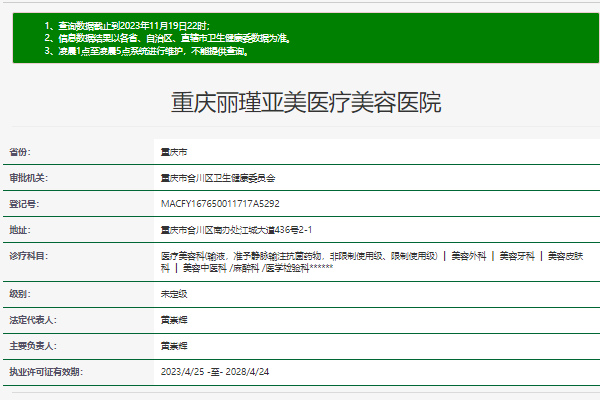This screenshot has width=600, height=400.
Task: Click the 法定代表人 label
Action: (x=33, y=320)
